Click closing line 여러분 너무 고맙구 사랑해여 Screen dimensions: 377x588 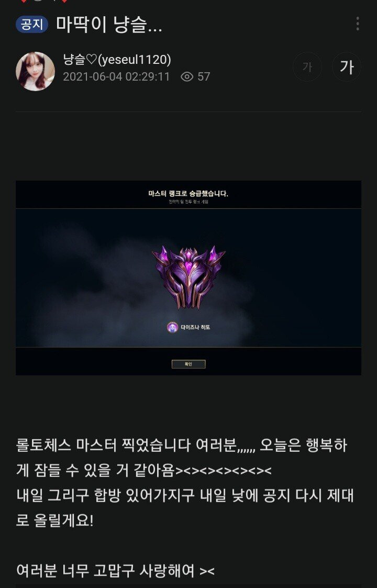[x=115, y=571]
